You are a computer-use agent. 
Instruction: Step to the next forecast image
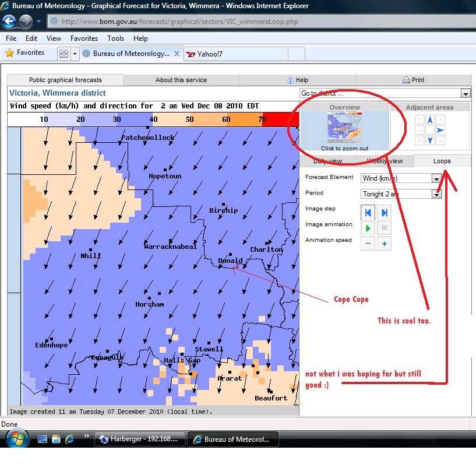click(x=384, y=212)
